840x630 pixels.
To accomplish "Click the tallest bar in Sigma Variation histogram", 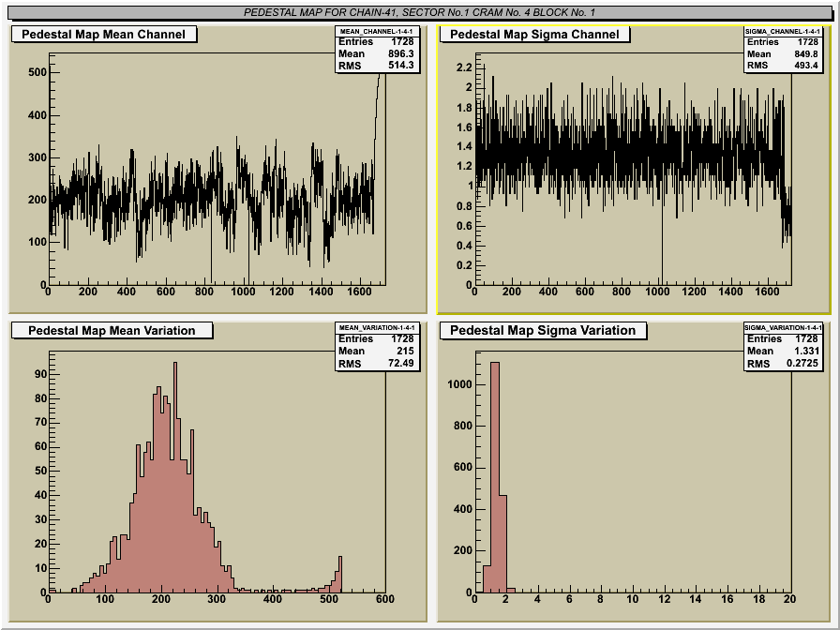I will click(495, 477).
